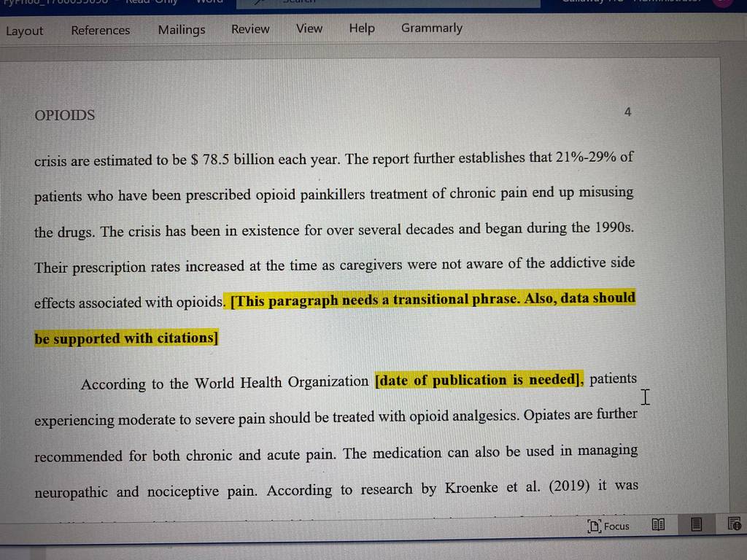This screenshot has height=560, width=747.
Task: Open the Help tab
Action: 362,28
